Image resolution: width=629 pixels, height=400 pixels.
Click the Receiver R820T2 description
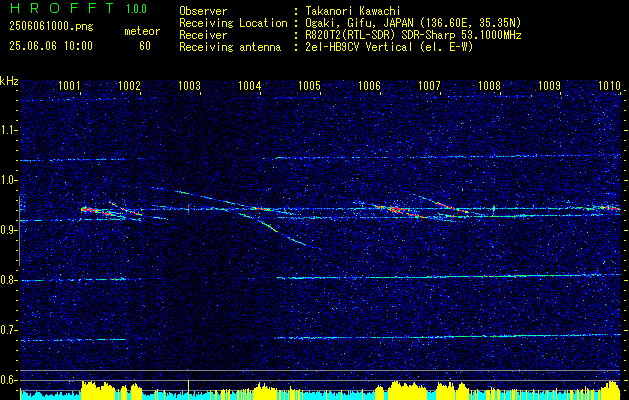413,35
